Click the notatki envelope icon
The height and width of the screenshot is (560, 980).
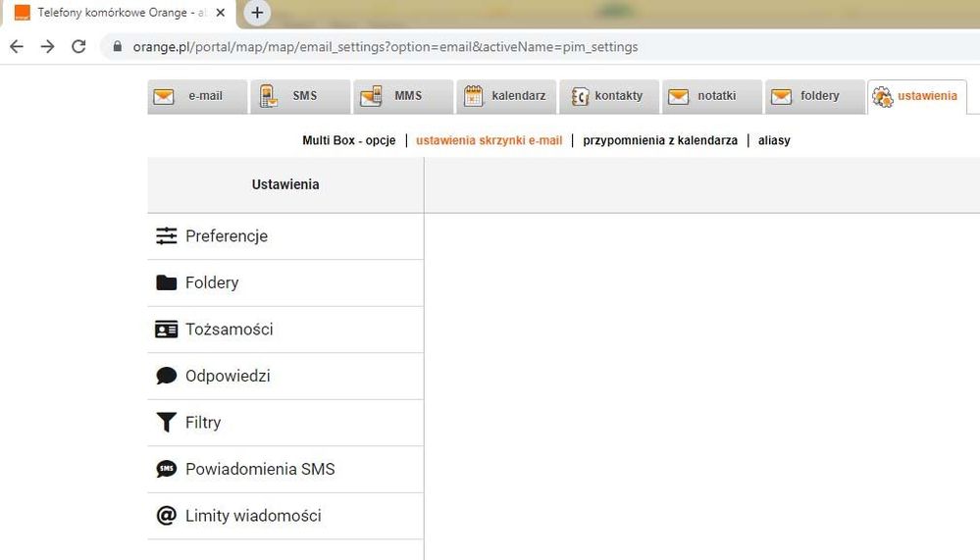678,97
